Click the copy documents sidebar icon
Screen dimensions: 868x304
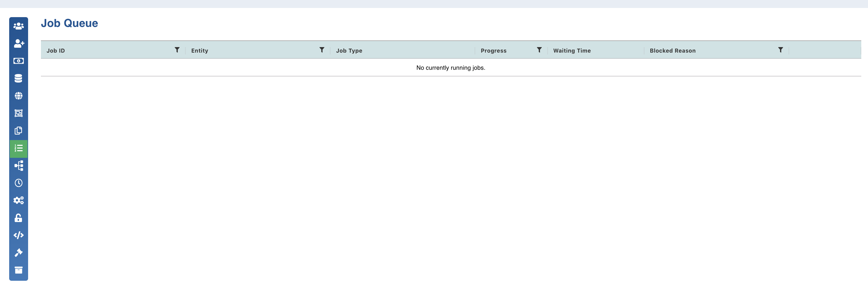pyautogui.click(x=19, y=131)
